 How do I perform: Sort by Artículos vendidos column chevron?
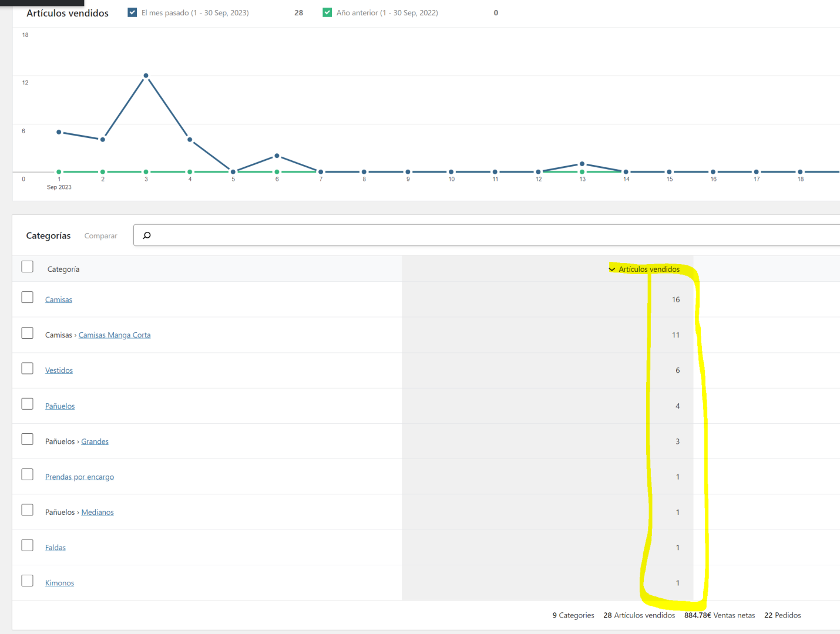(612, 269)
